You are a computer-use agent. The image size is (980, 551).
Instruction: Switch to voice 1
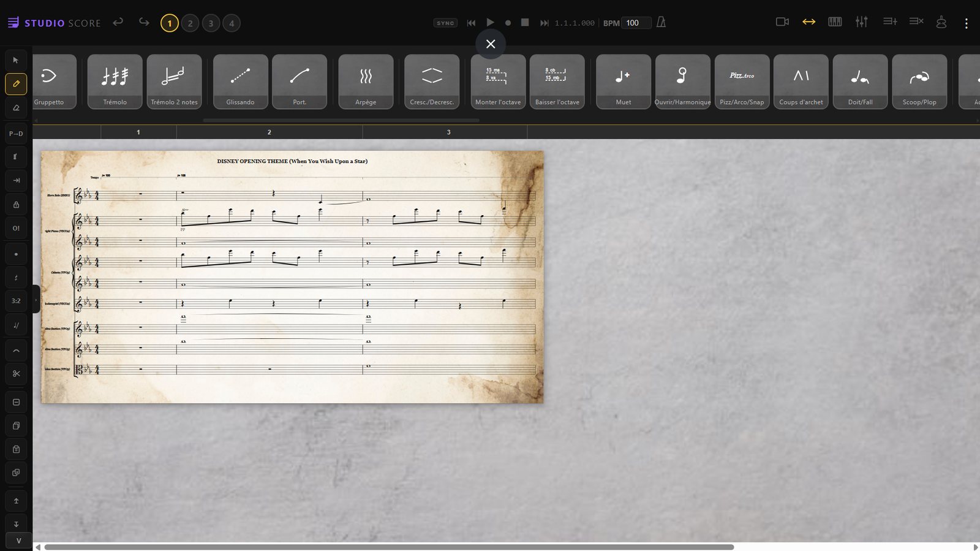(170, 23)
